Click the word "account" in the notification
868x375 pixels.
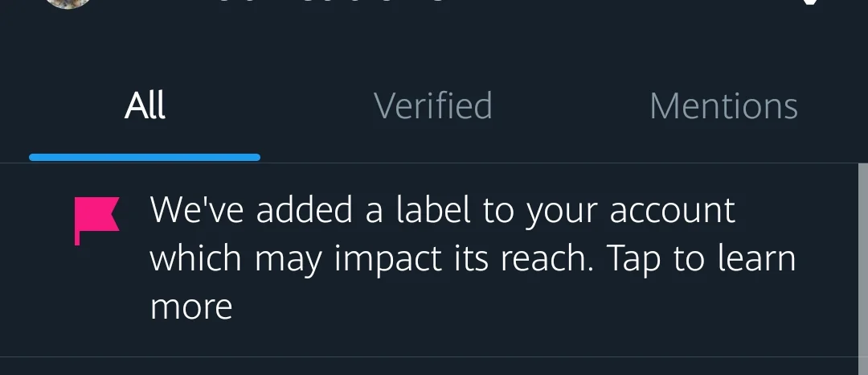[x=672, y=211]
